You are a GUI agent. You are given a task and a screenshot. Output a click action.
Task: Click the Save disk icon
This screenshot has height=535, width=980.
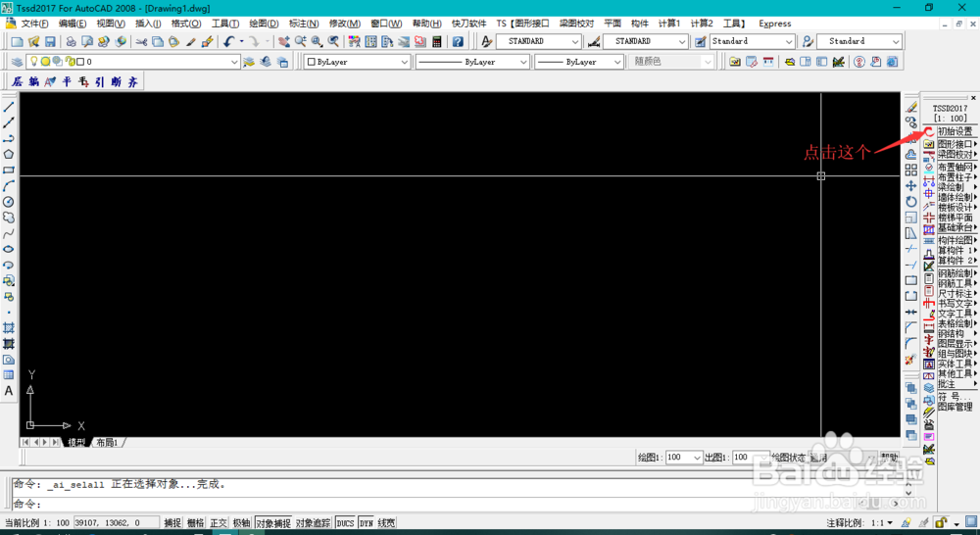pos(50,41)
